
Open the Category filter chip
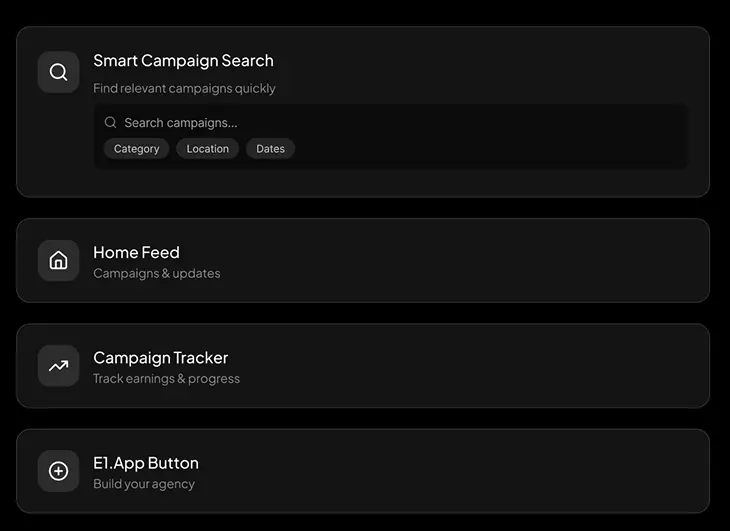point(136,149)
